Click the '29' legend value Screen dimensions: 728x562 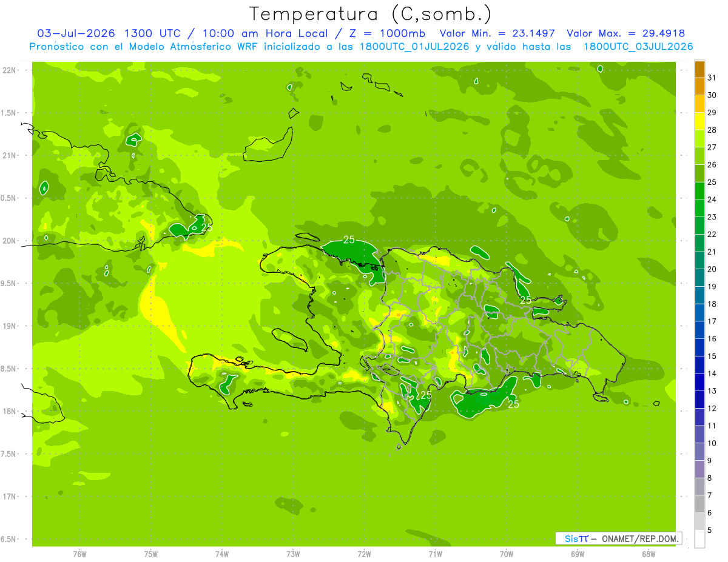tap(712, 112)
